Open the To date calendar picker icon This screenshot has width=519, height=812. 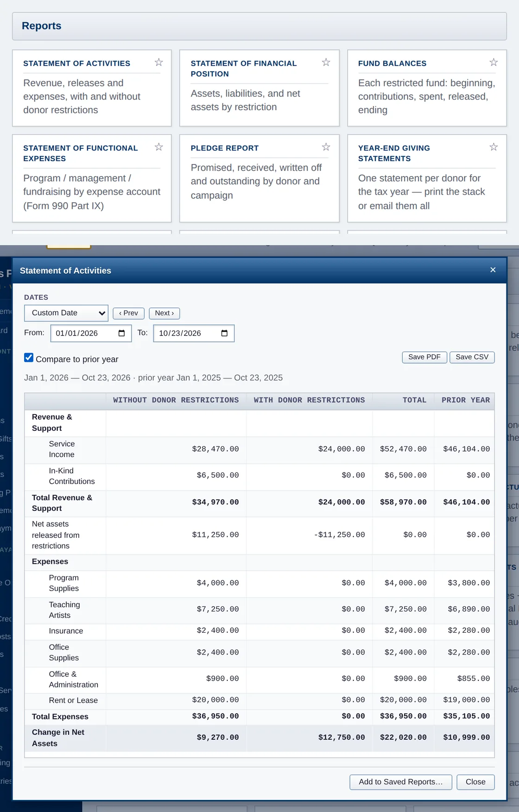pos(225,333)
